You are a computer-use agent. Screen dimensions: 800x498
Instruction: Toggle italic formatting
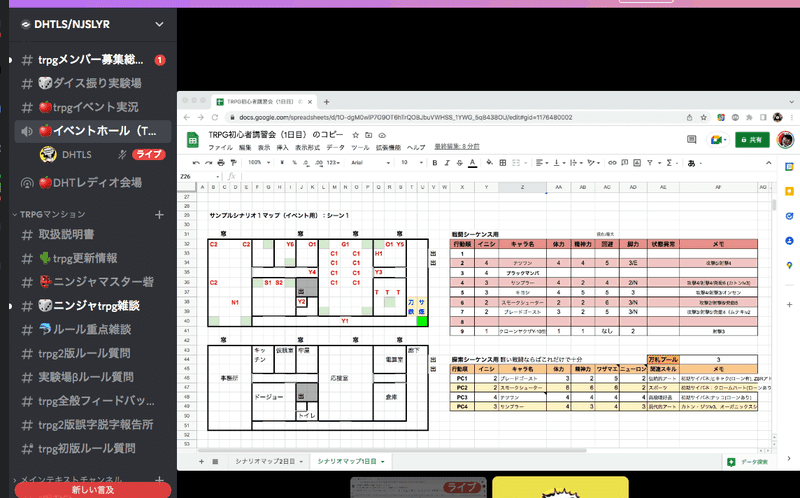pyautogui.click(x=447, y=163)
